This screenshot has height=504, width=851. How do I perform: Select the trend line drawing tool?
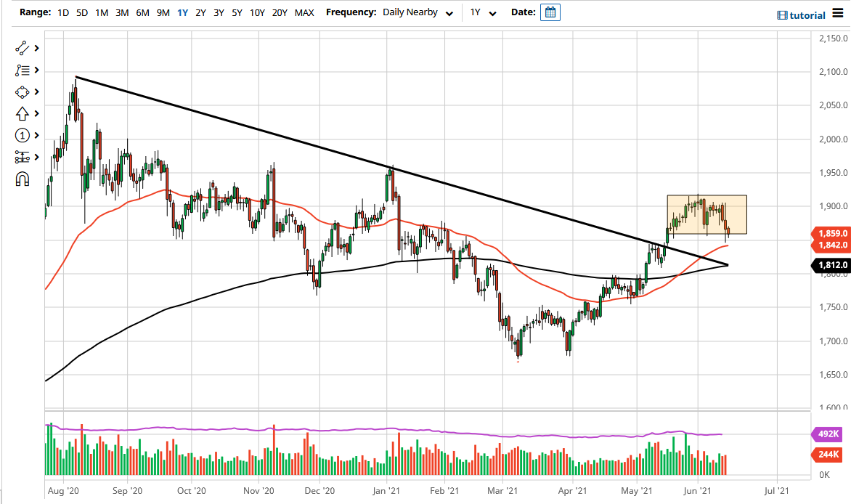click(22, 49)
